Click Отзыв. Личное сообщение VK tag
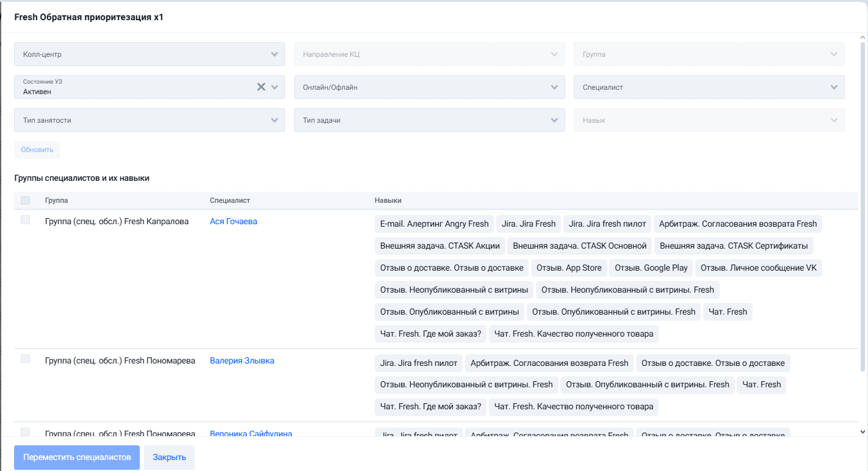 759,268
